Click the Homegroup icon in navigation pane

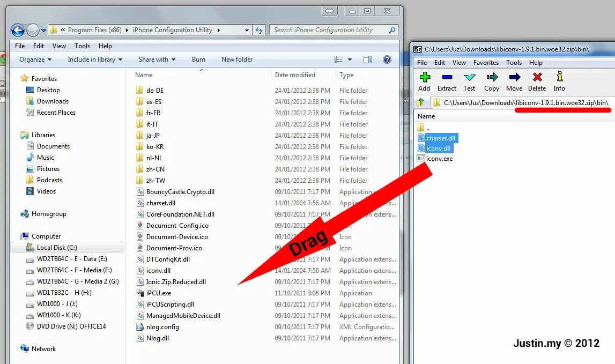click(x=25, y=214)
